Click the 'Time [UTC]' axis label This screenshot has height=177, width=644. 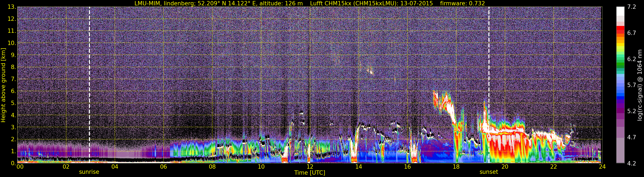point(310,173)
